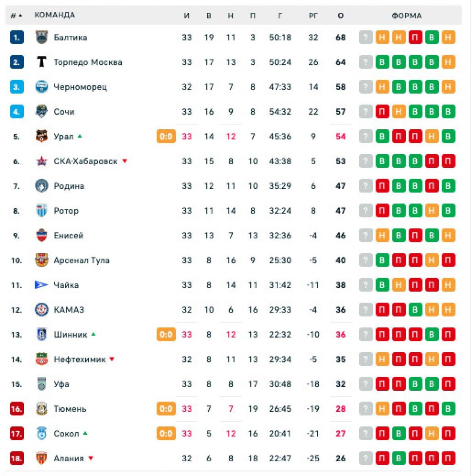The height and width of the screenshot is (476, 471).
Task: Click Балтика's red П loss form badge
Action: coord(415,37)
